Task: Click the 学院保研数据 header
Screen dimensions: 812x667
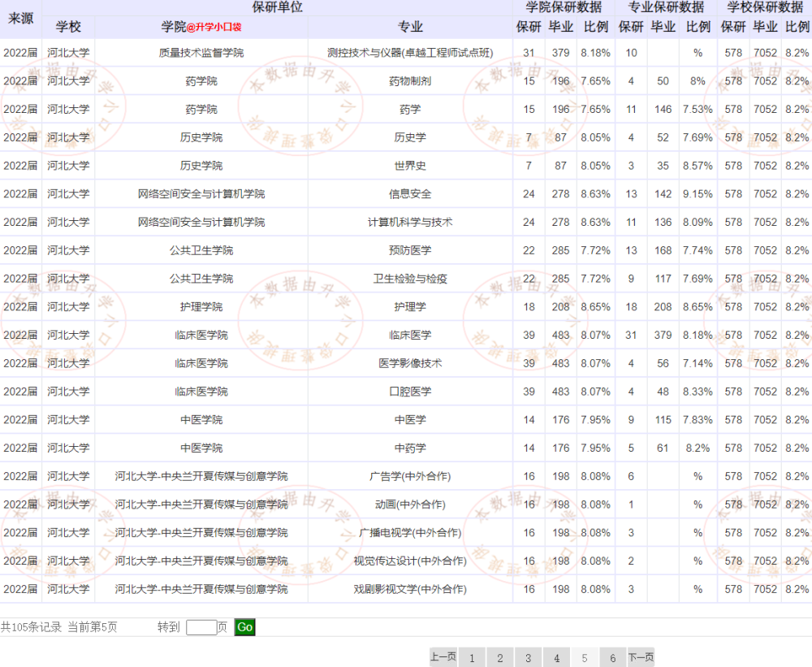Action: (x=564, y=7)
